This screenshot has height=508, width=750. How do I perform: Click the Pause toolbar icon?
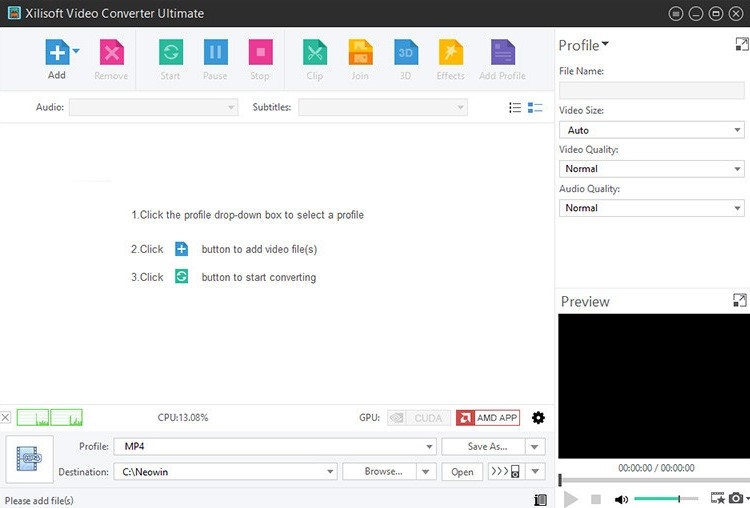point(215,52)
